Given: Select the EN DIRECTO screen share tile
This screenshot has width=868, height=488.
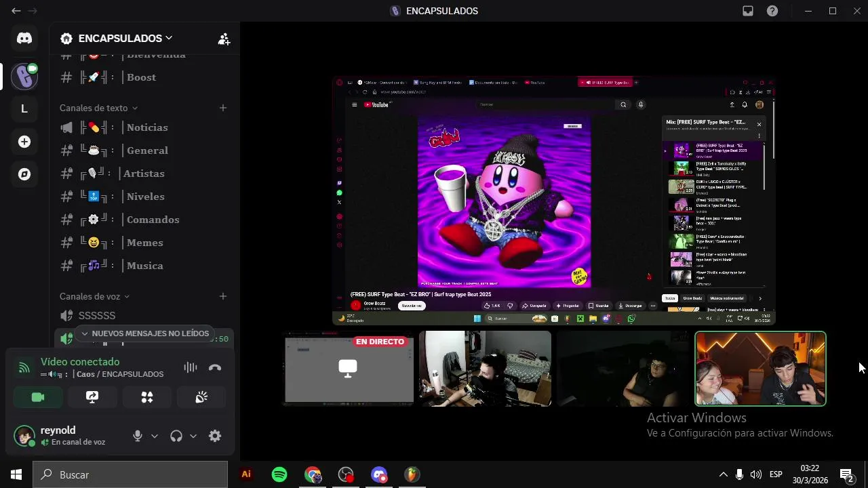Looking at the screenshot, I should click(x=349, y=369).
